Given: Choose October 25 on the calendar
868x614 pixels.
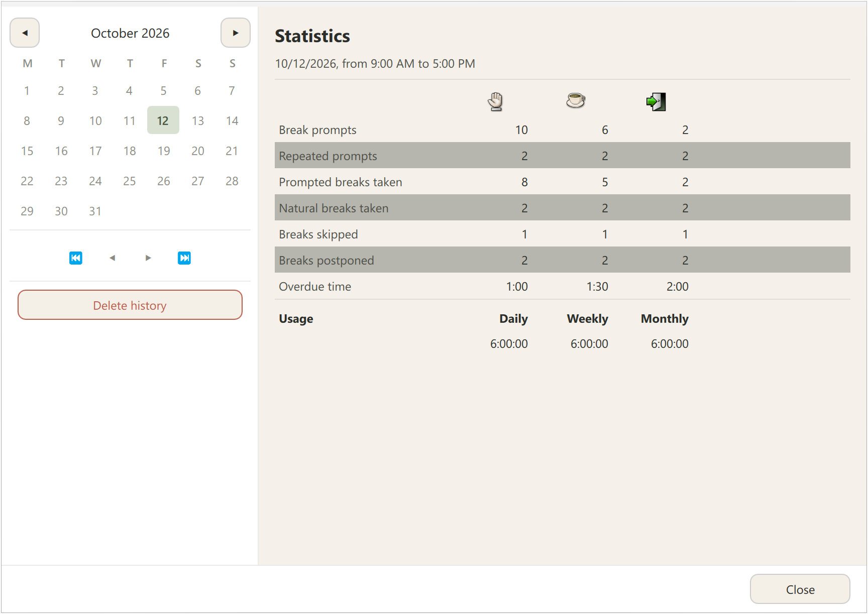Looking at the screenshot, I should click(x=130, y=181).
